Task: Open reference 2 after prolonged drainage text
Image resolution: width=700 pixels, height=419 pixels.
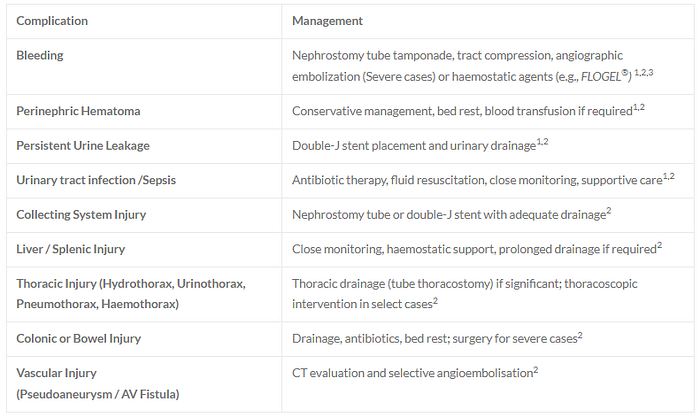Action: pyautogui.click(x=659, y=245)
